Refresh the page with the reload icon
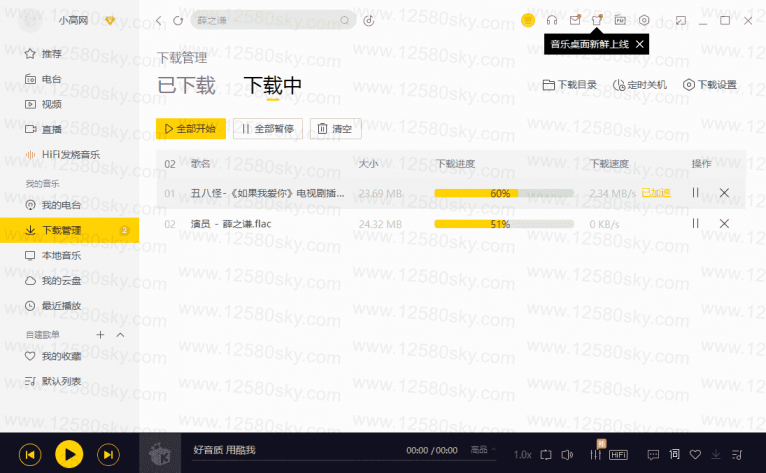Viewport: 766px width, 473px height. click(x=178, y=21)
